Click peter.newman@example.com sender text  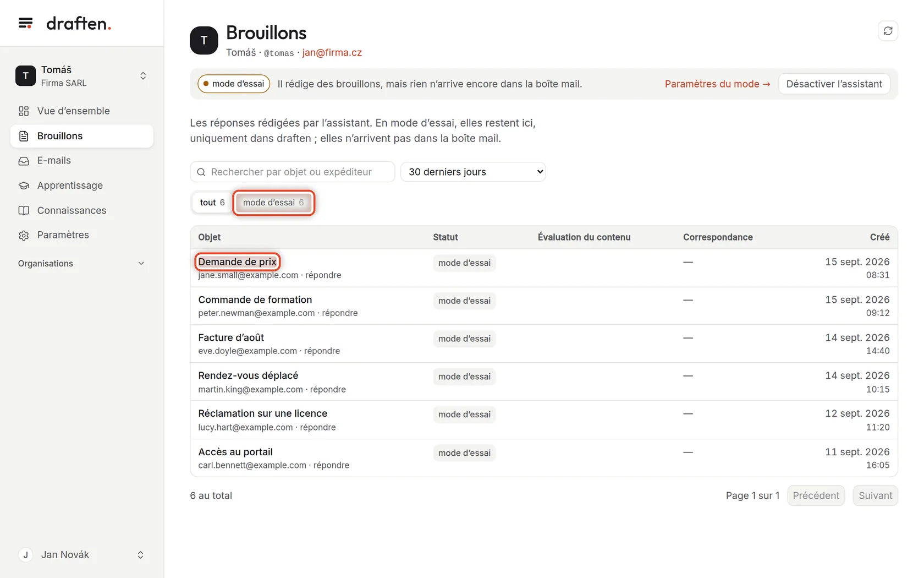pyautogui.click(x=256, y=313)
